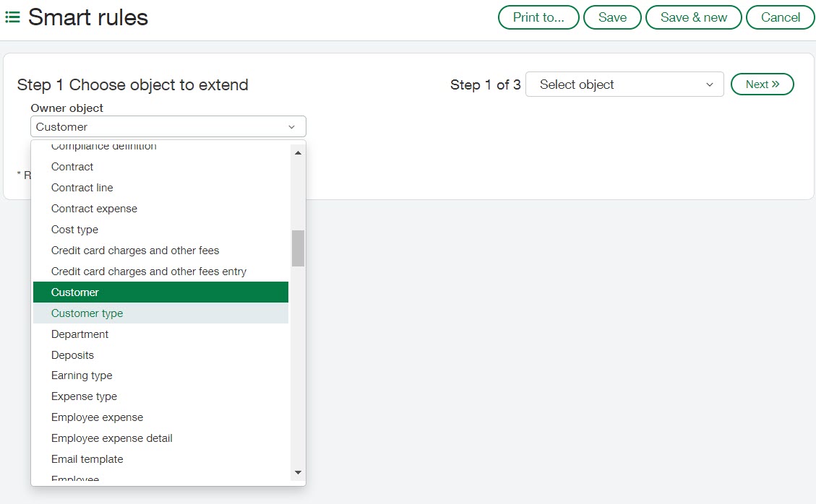Click the Print to... button
816x504 pixels.
pos(538,17)
